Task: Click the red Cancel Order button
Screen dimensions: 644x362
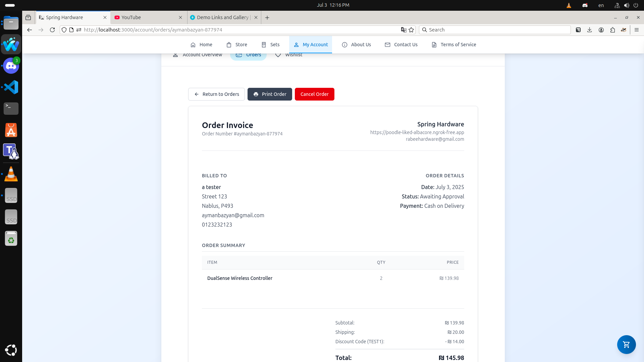Action: tap(315, 94)
